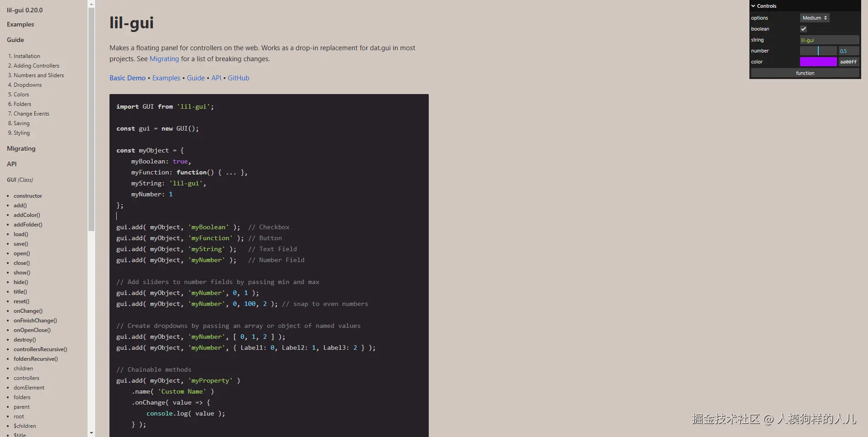
Task: Jump to title() in API list
Action: 20,292
